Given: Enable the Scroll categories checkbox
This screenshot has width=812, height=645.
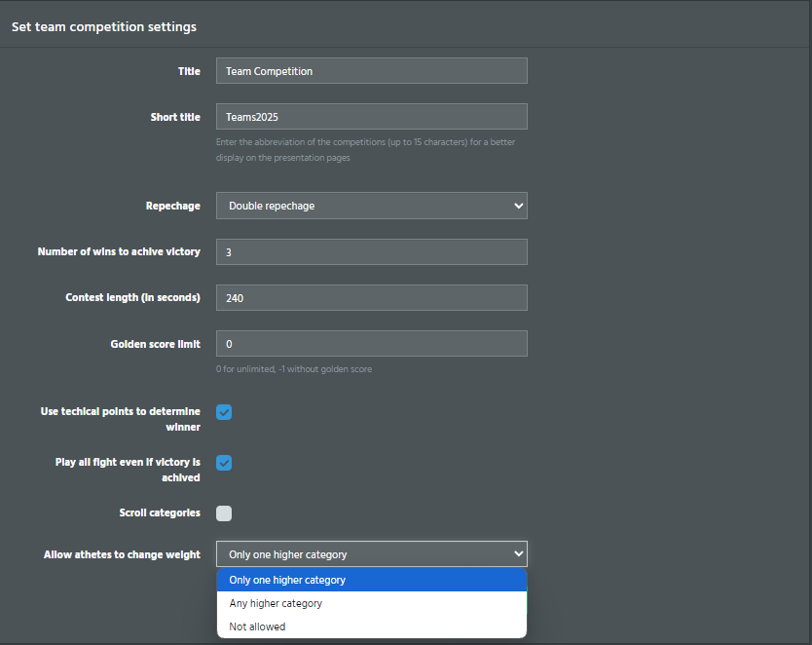Looking at the screenshot, I should (x=224, y=513).
